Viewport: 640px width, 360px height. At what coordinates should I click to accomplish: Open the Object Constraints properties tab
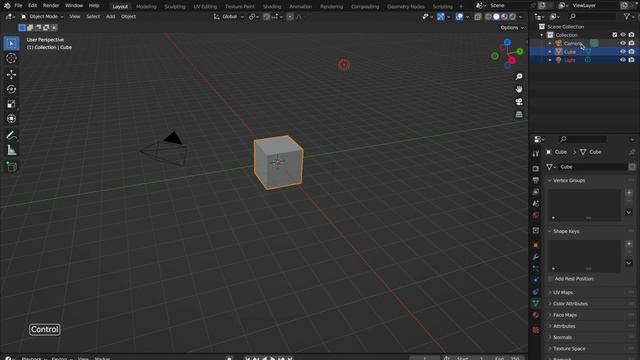click(536, 292)
